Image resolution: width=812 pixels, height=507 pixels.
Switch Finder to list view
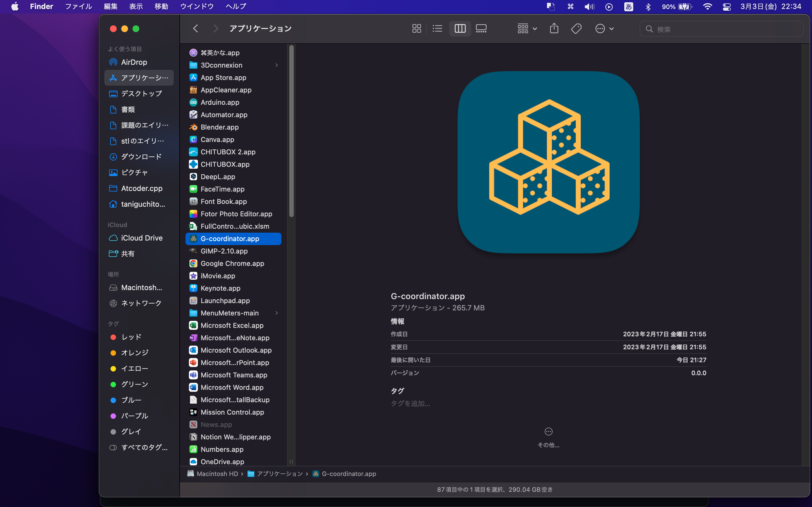click(437, 28)
